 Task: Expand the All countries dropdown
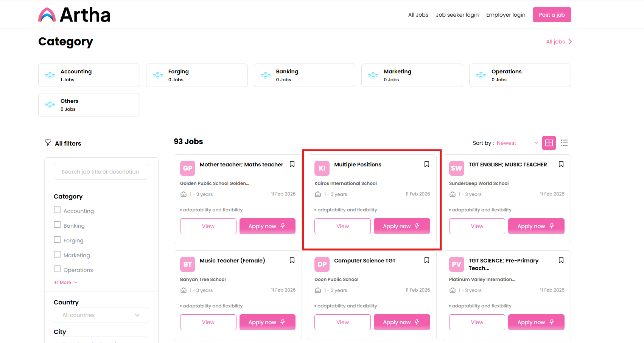(x=101, y=315)
